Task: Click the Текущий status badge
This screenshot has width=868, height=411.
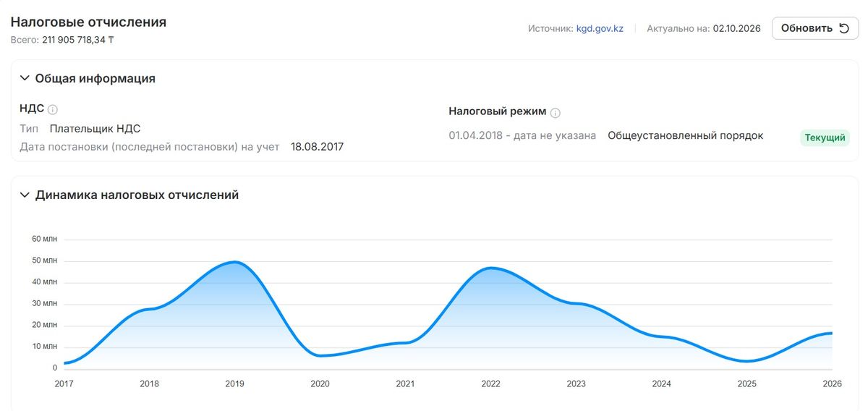Action: click(825, 137)
